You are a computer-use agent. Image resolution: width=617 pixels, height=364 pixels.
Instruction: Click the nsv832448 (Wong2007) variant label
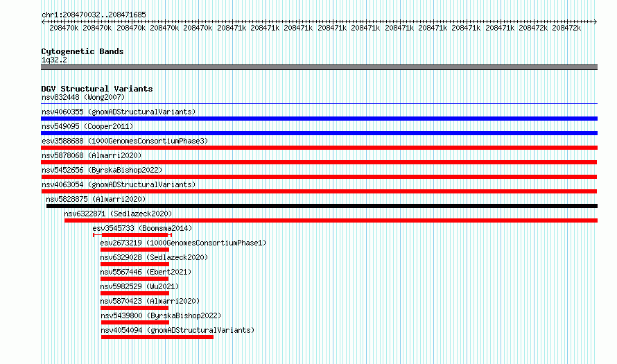tap(83, 97)
